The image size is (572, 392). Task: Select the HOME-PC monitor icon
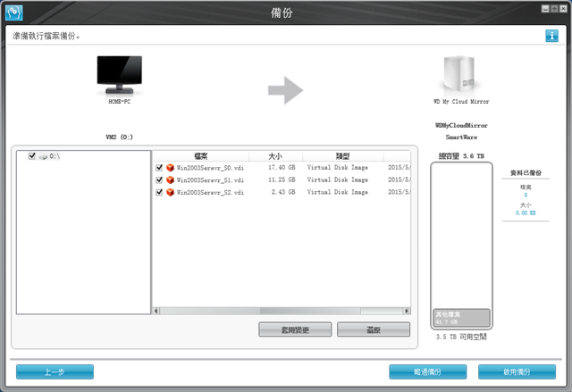click(x=119, y=75)
